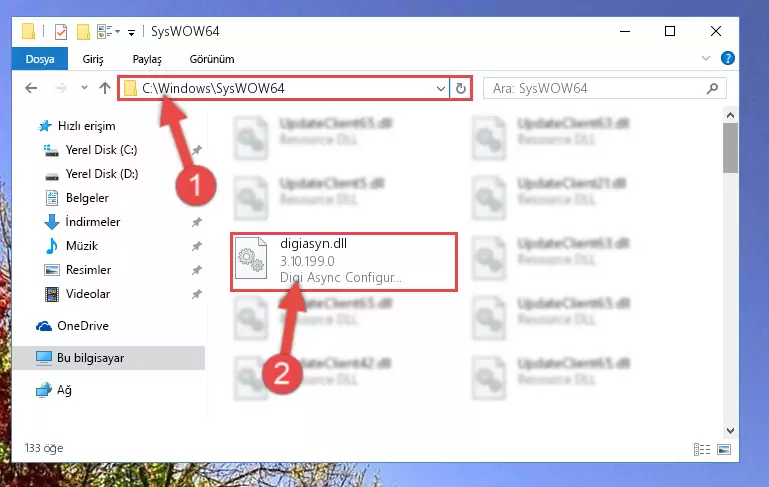Go up one folder level arrow
The image size is (769, 487).
(x=104, y=88)
